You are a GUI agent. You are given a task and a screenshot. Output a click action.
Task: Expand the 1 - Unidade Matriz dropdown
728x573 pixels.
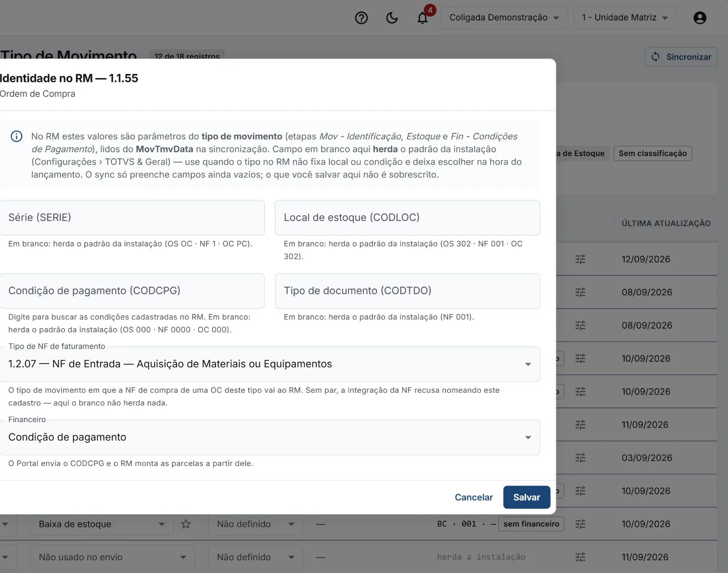[x=625, y=18]
